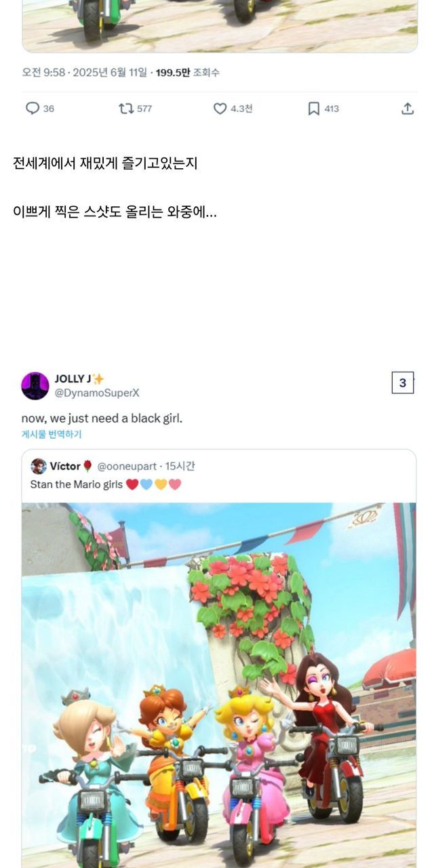Click Víctor's small profile avatar
Viewport: 434px width, 868px height.
click(x=39, y=467)
